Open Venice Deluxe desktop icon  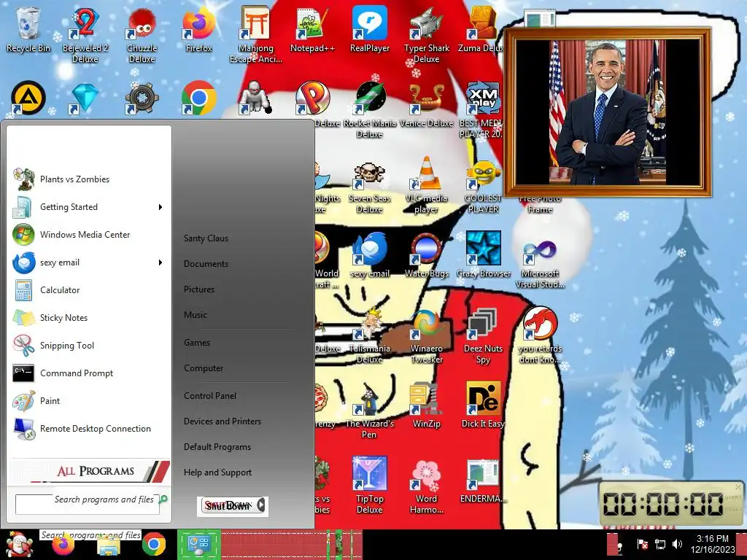(x=426, y=105)
